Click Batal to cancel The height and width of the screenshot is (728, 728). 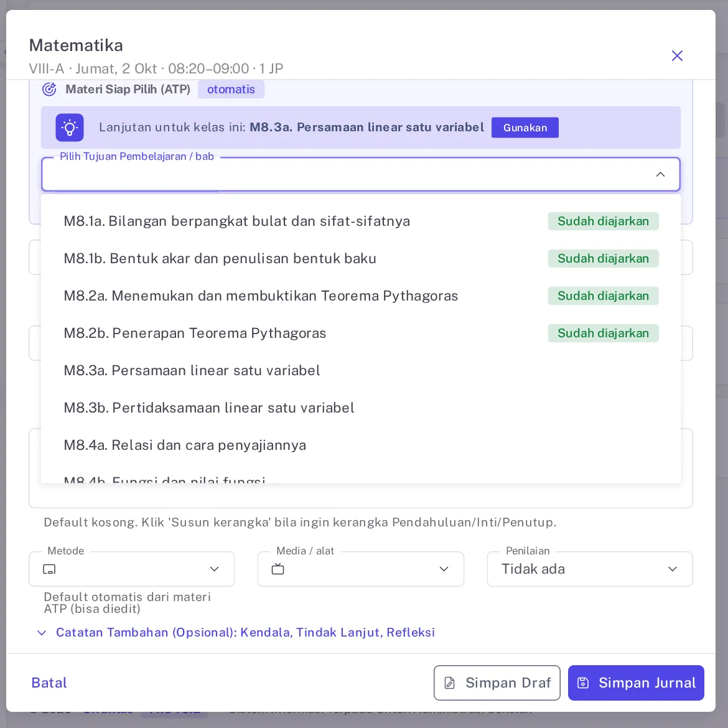pos(49,683)
